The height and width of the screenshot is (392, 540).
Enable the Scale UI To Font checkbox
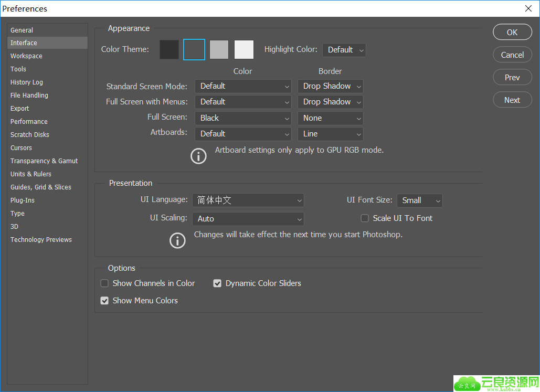(x=365, y=218)
